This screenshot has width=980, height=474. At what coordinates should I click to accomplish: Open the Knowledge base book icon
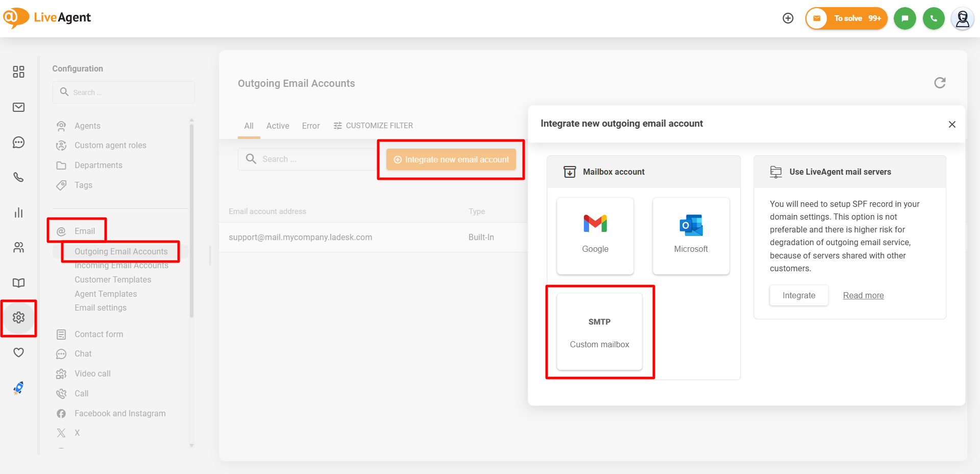[x=19, y=283]
